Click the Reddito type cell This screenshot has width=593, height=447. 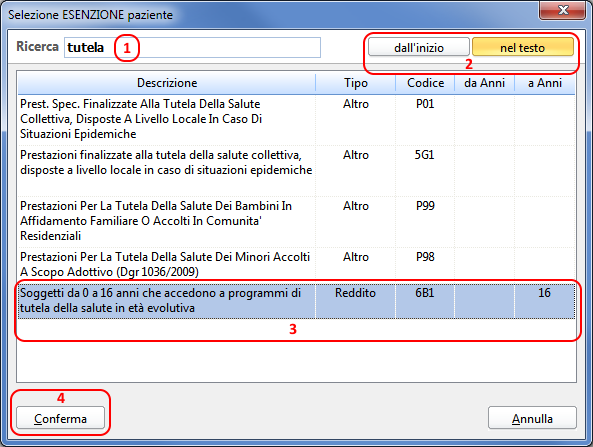pyautogui.click(x=355, y=293)
